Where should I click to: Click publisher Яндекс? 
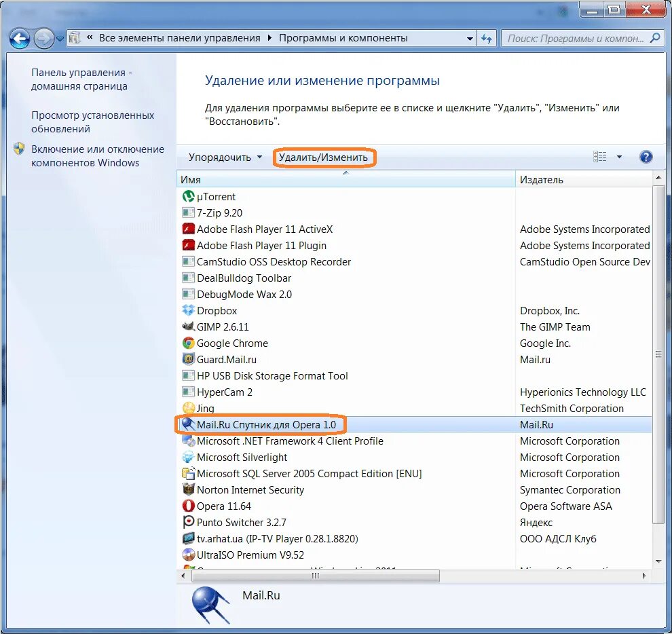click(x=536, y=522)
